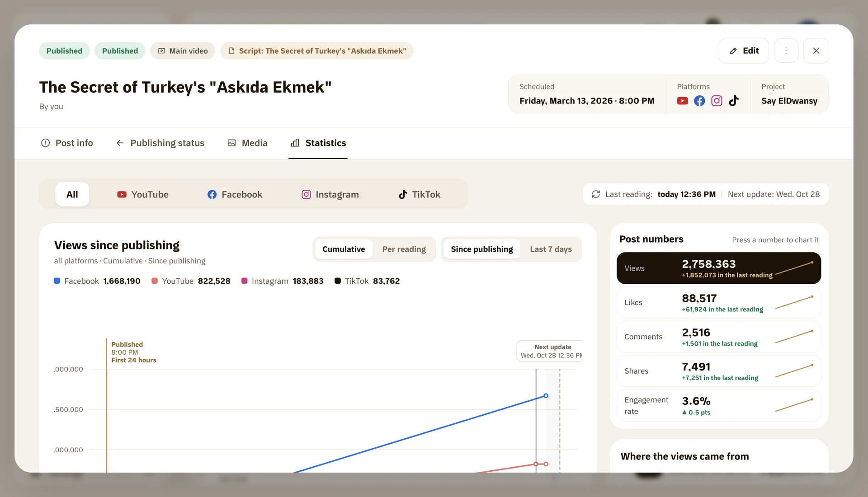Select the Statistics tab
868x497 pixels.
point(318,143)
